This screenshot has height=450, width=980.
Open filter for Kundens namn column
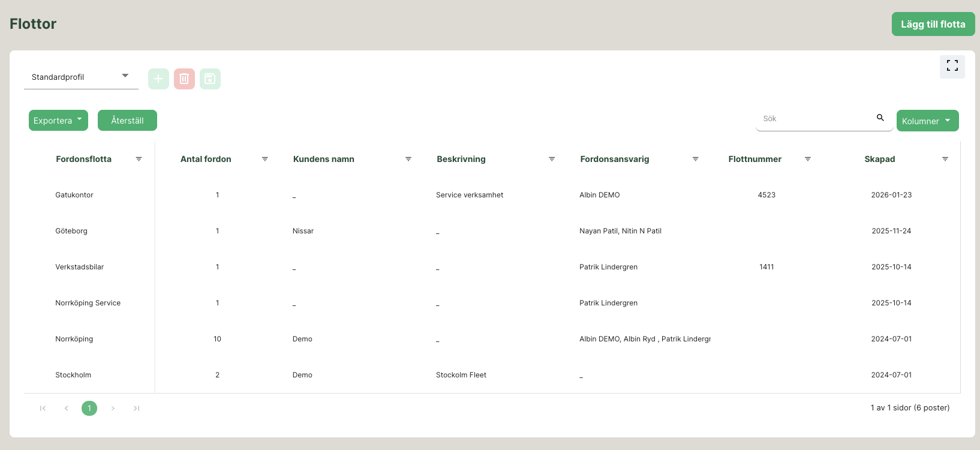tap(408, 159)
